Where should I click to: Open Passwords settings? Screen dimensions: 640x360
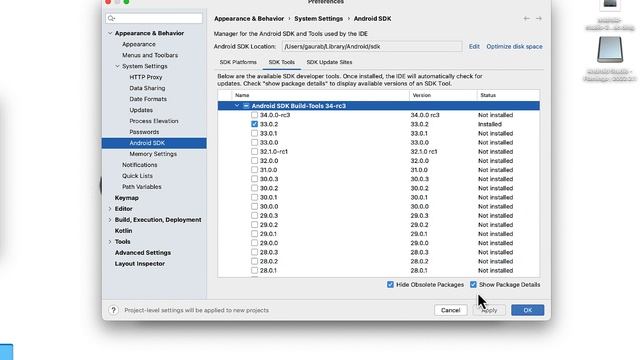[x=144, y=132]
